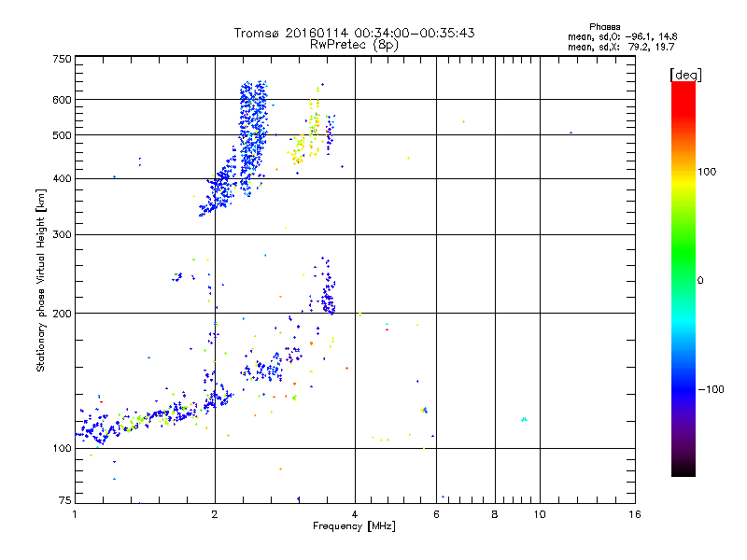Select the 'Phases' statistics heading
747x560 pixels.
[x=604, y=27]
